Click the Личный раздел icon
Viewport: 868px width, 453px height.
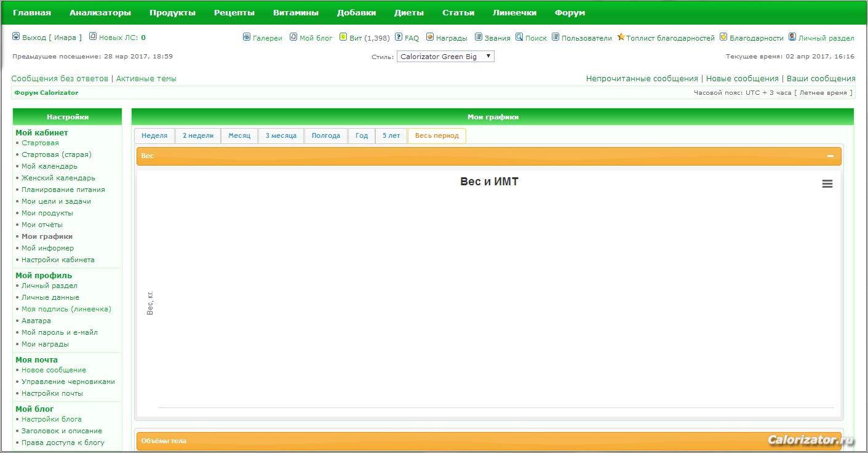pyautogui.click(x=792, y=37)
